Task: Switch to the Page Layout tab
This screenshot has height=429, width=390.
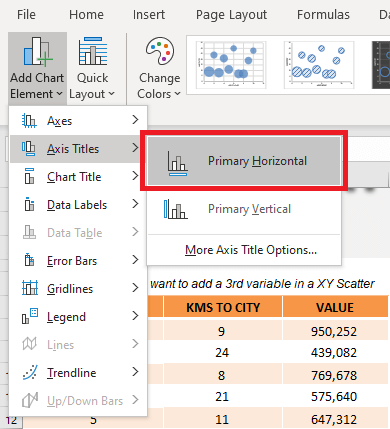Action: [x=231, y=15]
